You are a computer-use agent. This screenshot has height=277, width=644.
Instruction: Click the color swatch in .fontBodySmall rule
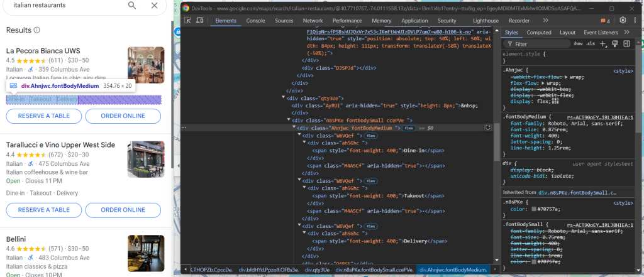click(x=533, y=261)
